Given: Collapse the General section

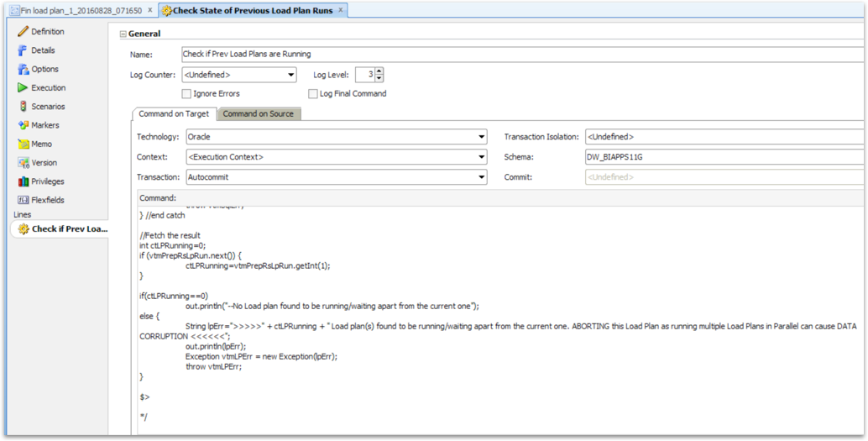Looking at the screenshot, I should click(123, 34).
